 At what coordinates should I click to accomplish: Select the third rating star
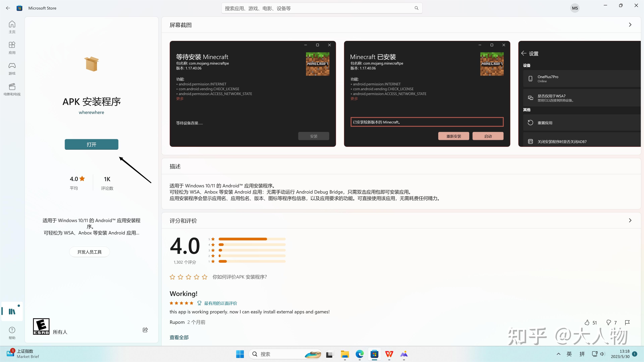(x=189, y=277)
